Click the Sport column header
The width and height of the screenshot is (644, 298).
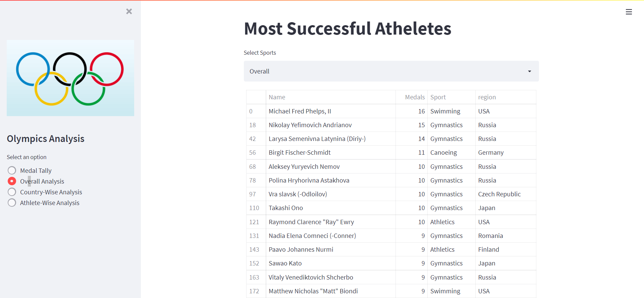click(438, 97)
